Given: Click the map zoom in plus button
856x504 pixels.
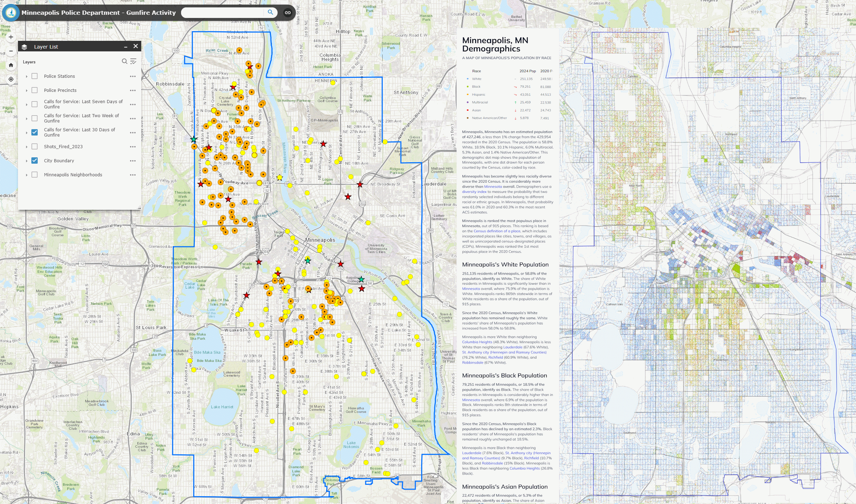Looking at the screenshot, I should pyautogui.click(x=11, y=37).
